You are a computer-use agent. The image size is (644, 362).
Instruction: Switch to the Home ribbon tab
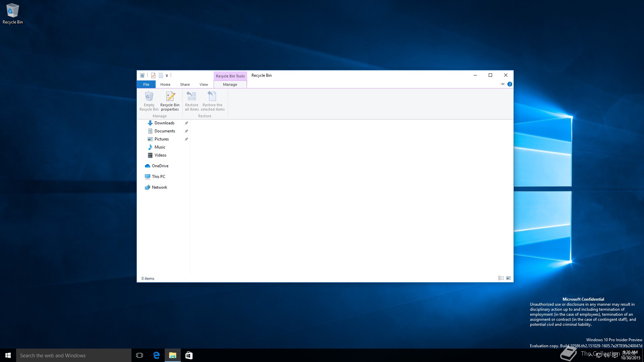coord(165,84)
